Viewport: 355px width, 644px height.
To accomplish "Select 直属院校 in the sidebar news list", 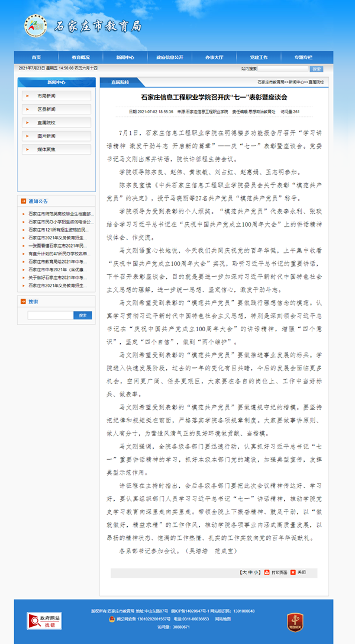I will [x=46, y=123].
